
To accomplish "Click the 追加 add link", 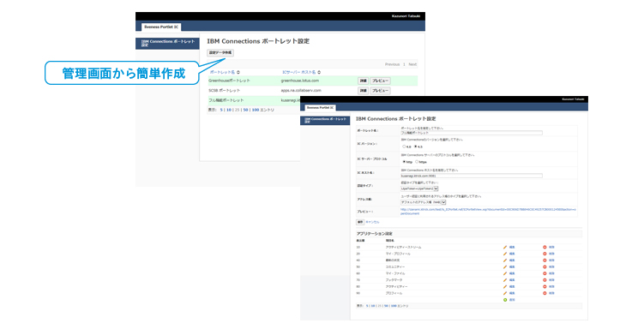I will (512, 300).
